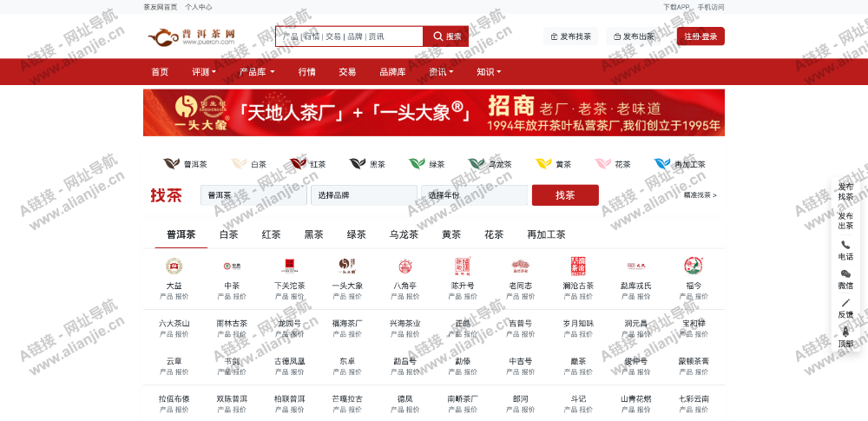This screenshot has width=868, height=421.
Task: Expand the 产品库 navigation dropdown
Action: tap(257, 72)
